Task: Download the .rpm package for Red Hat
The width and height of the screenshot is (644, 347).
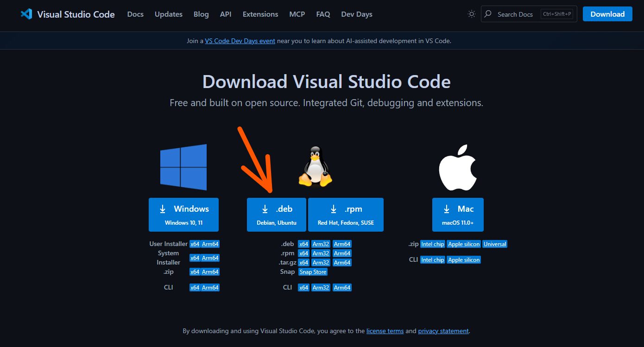Action: [346, 215]
